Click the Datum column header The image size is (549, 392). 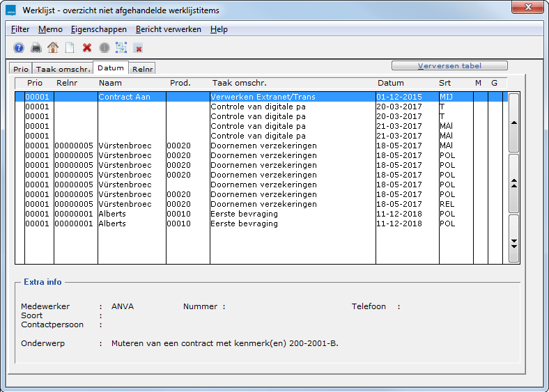pos(390,83)
